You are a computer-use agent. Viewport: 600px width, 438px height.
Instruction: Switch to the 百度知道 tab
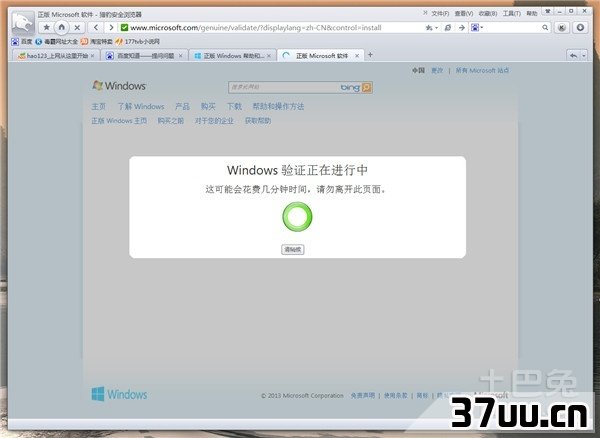pyautogui.click(x=145, y=56)
